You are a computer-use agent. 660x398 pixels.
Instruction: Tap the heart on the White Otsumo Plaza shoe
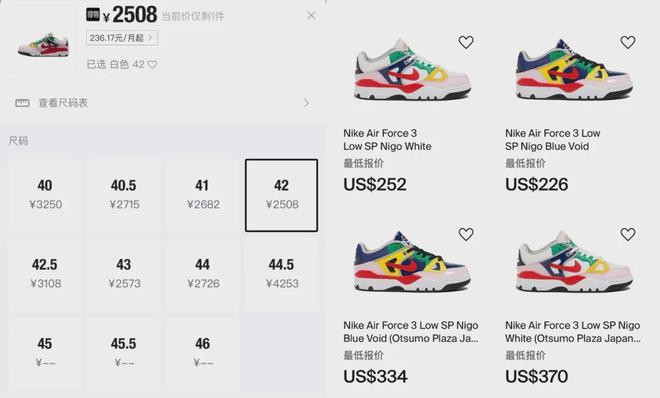628,234
